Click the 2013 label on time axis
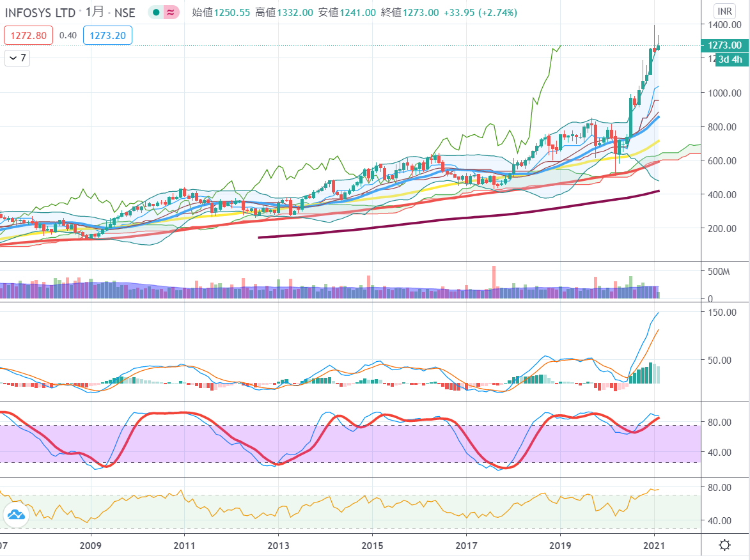This screenshot has height=560, width=750. (x=278, y=546)
